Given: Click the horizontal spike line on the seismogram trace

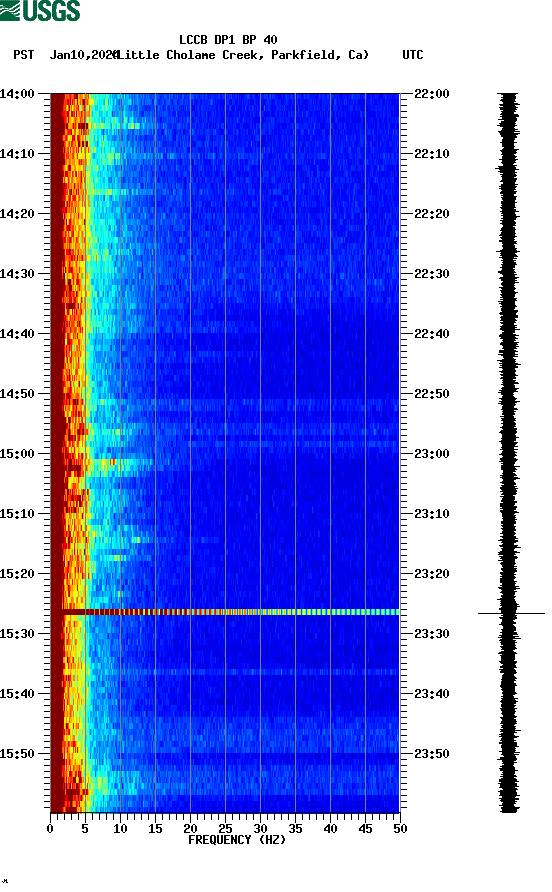Looking at the screenshot, I should click(511, 613).
